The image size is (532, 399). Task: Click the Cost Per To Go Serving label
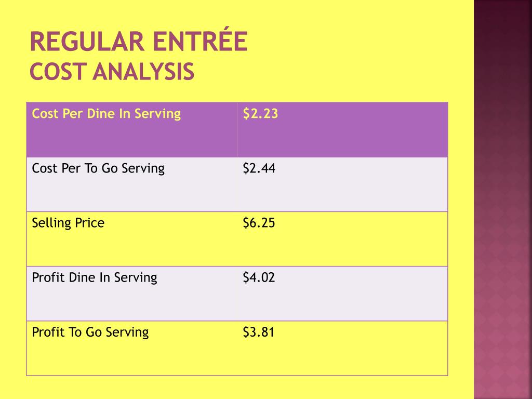(x=98, y=168)
